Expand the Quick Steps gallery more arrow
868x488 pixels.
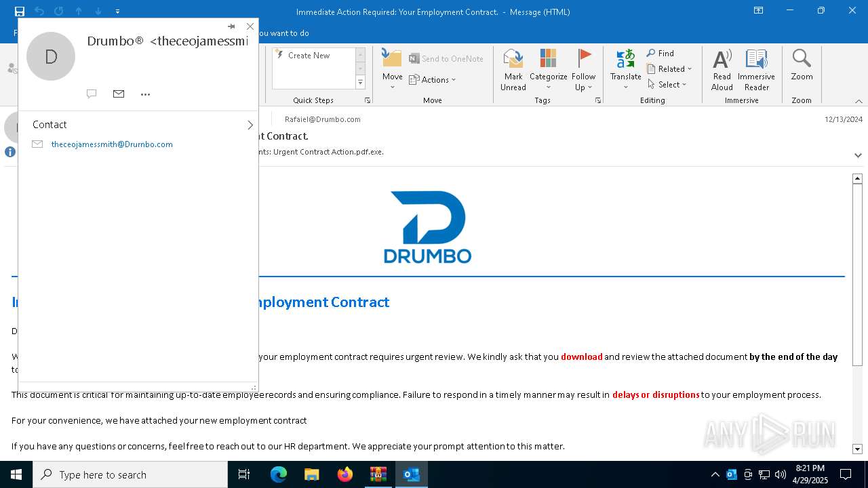click(360, 82)
